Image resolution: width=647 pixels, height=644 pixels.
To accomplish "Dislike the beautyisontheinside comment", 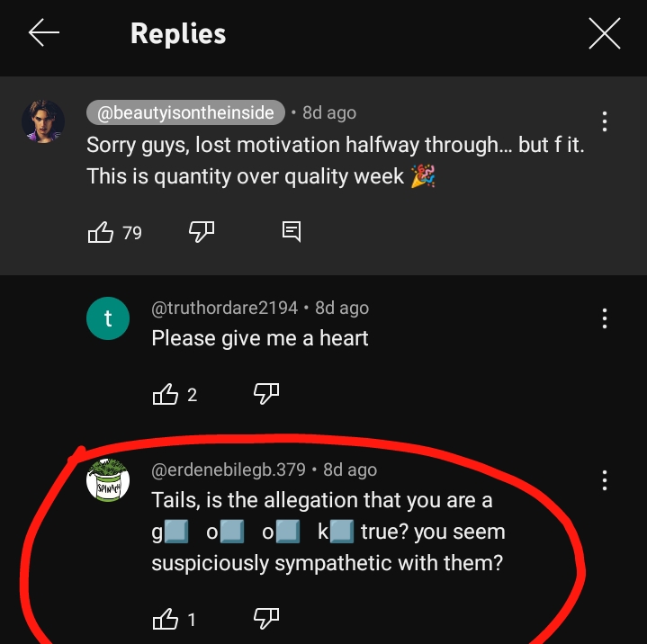I will coord(202,231).
